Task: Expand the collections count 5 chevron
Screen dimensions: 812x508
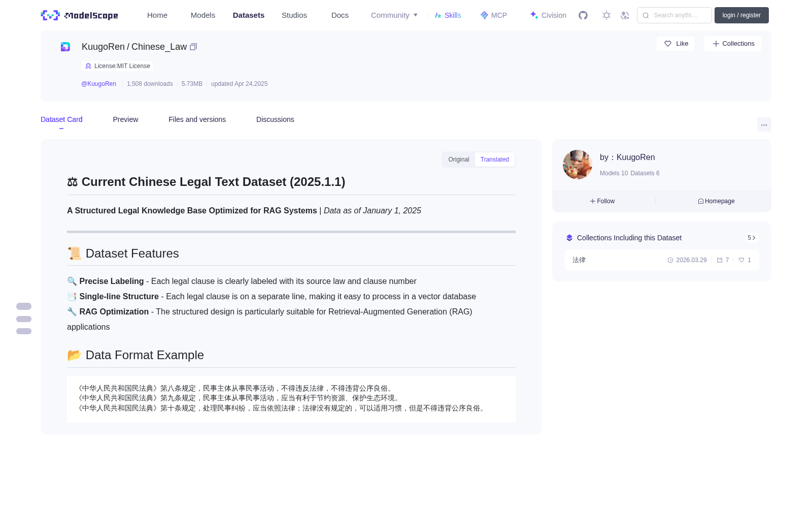Action: pyautogui.click(x=752, y=238)
